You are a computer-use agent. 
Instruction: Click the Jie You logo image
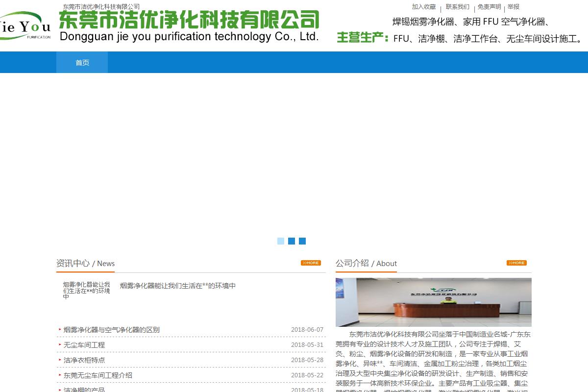coord(25,26)
